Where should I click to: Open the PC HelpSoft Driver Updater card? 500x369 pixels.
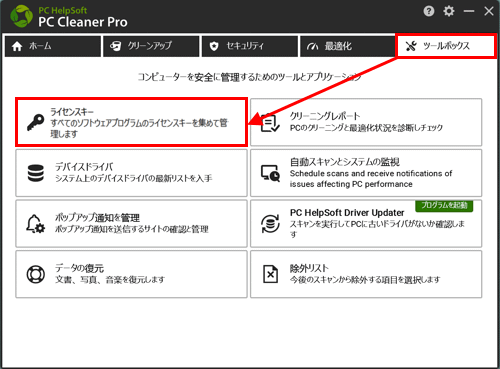pos(366,224)
